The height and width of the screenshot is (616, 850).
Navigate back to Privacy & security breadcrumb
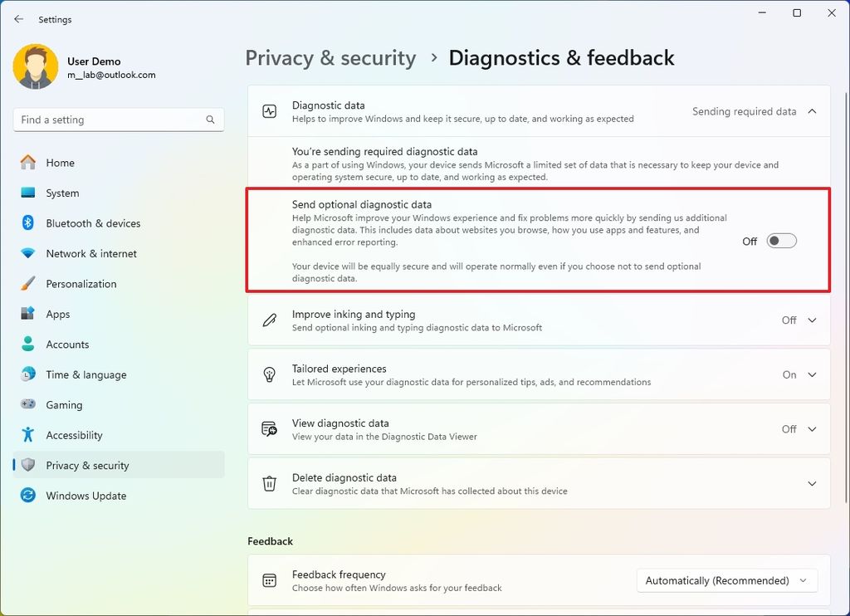coord(330,58)
